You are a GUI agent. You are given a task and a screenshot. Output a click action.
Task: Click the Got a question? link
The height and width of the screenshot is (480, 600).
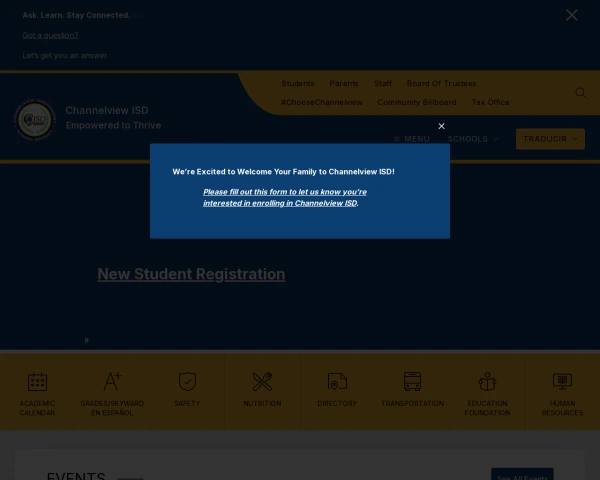[50, 35]
